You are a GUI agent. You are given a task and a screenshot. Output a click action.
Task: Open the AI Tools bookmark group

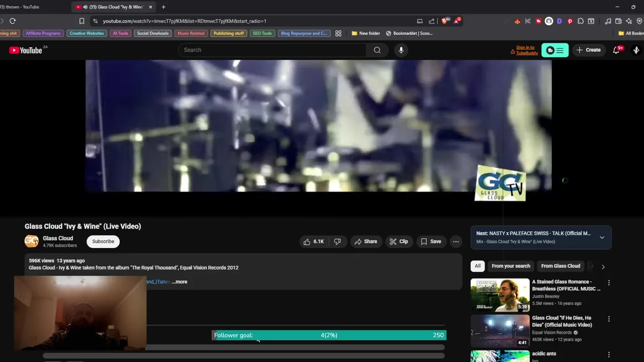pos(120,33)
